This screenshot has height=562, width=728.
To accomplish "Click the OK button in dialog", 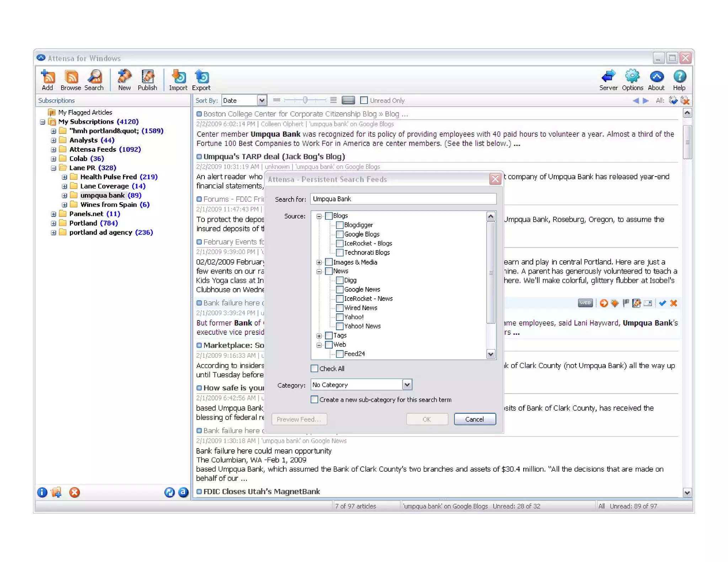I will (x=427, y=419).
